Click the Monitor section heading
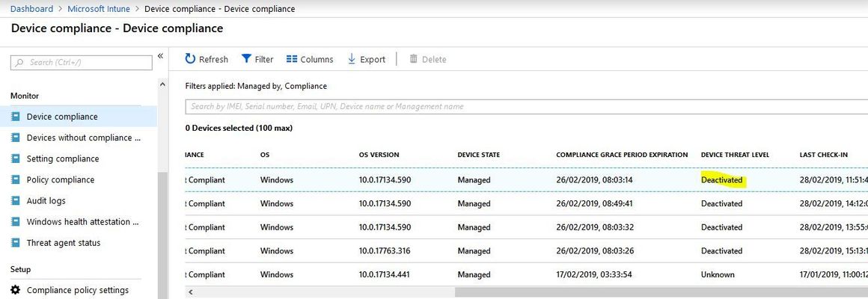868x299 pixels. point(25,96)
